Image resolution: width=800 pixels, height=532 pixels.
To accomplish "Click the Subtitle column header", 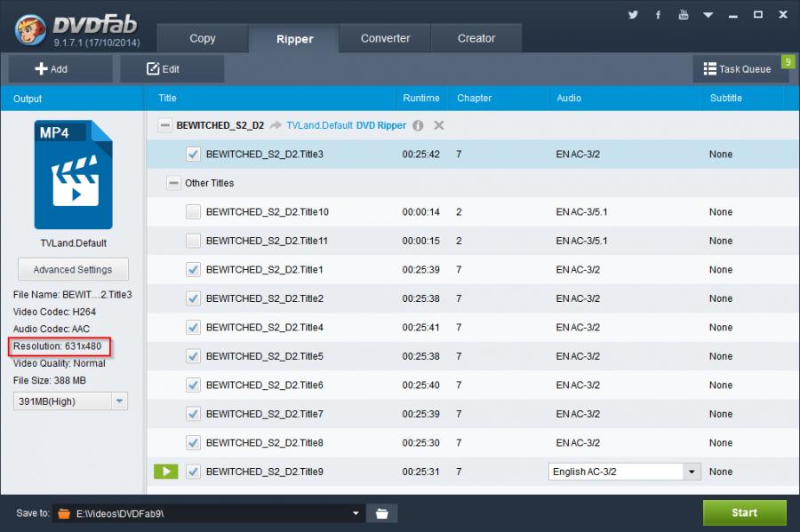I will 725,99.
